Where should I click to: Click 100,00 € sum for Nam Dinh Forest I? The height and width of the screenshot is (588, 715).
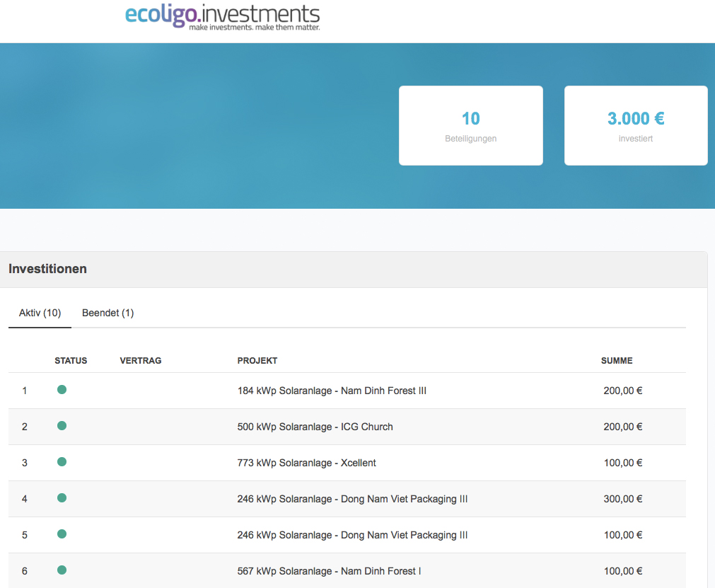point(623,571)
